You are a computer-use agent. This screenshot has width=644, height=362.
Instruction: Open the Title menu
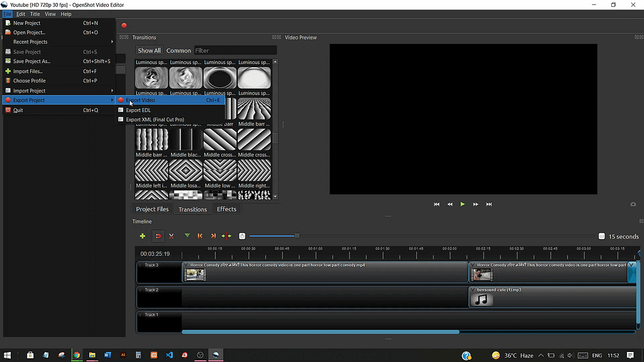pyautogui.click(x=35, y=13)
